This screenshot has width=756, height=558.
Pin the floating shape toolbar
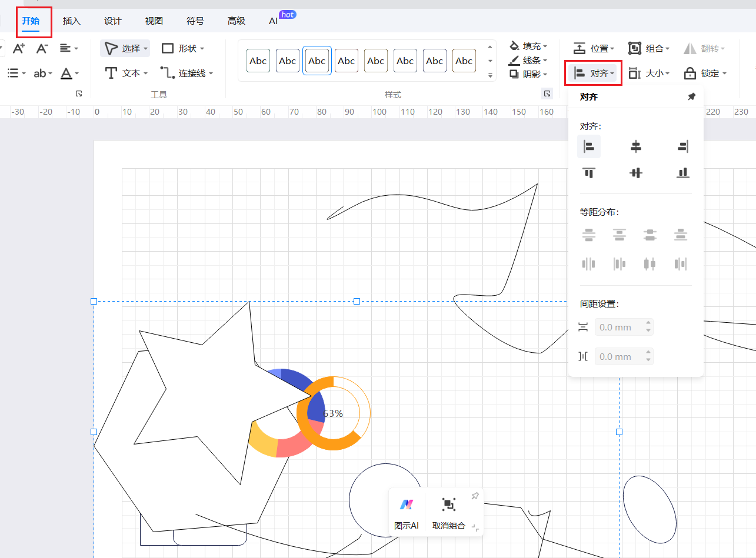[475, 496]
